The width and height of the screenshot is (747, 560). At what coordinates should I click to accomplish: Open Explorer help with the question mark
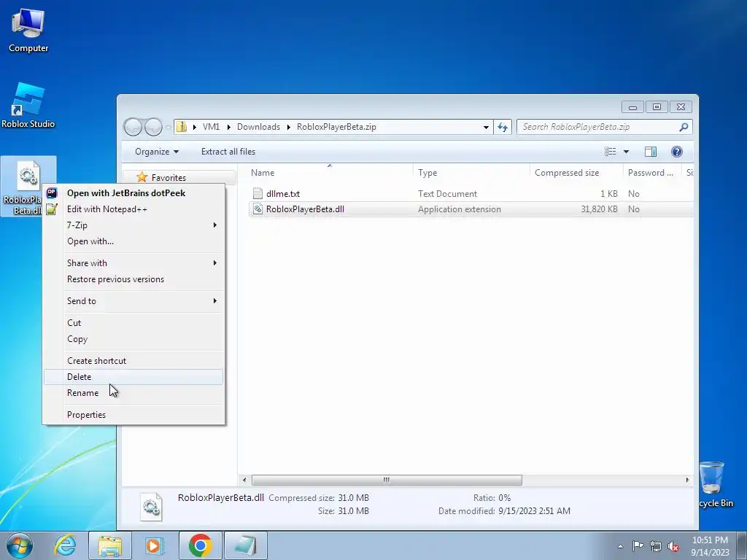676,152
